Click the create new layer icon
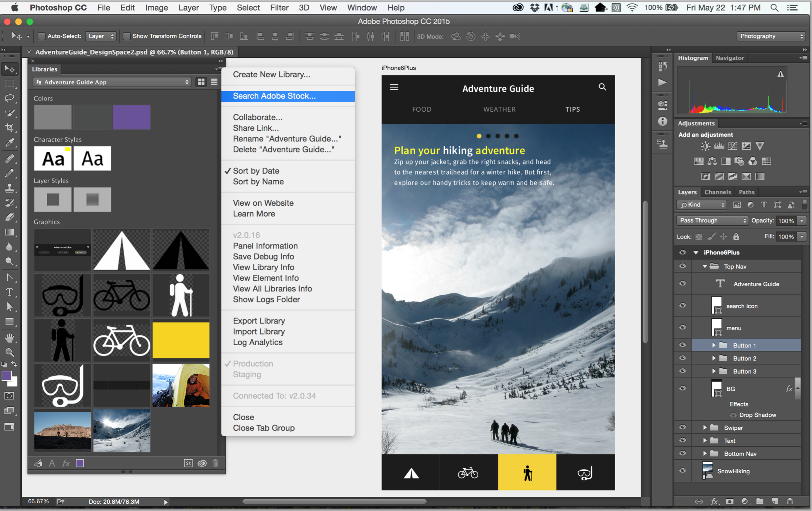The width and height of the screenshot is (812, 511). click(x=775, y=501)
